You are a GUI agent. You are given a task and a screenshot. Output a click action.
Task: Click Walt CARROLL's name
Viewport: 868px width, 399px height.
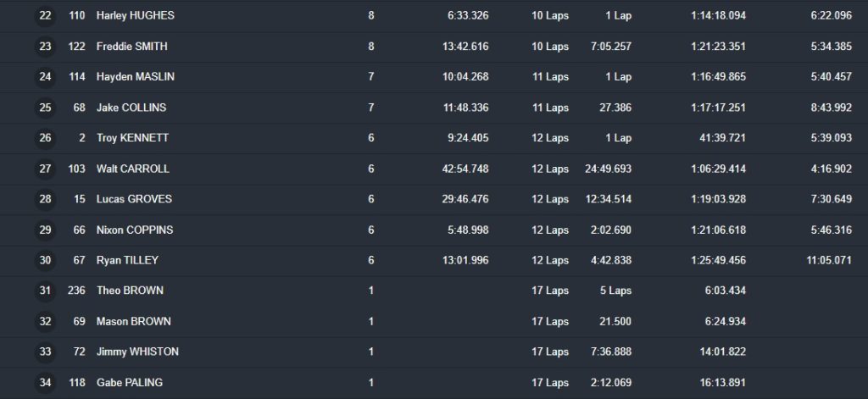[x=133, y=169]
